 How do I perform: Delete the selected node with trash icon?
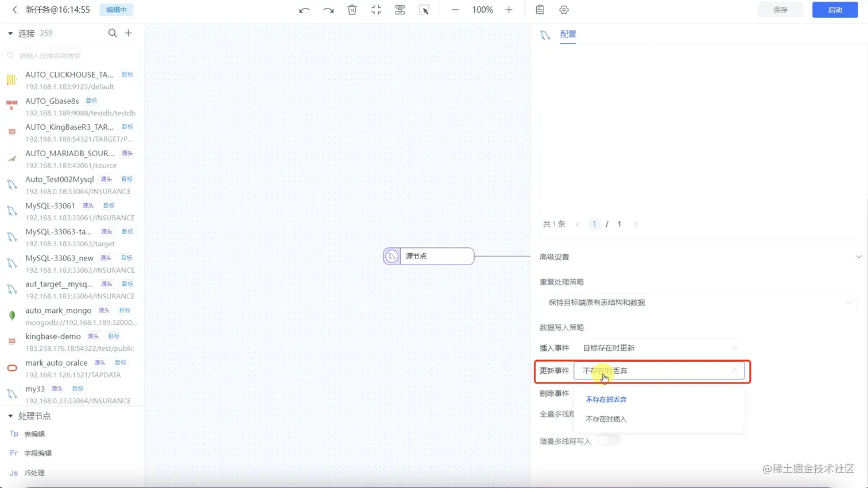click(x=352, y=10)
